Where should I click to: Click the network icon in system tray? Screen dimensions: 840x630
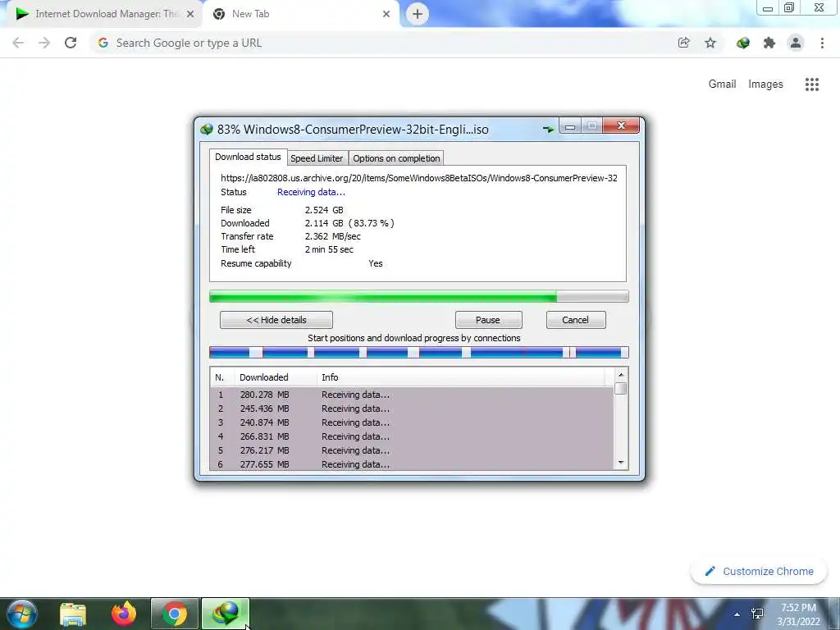(x=757, y=614)
